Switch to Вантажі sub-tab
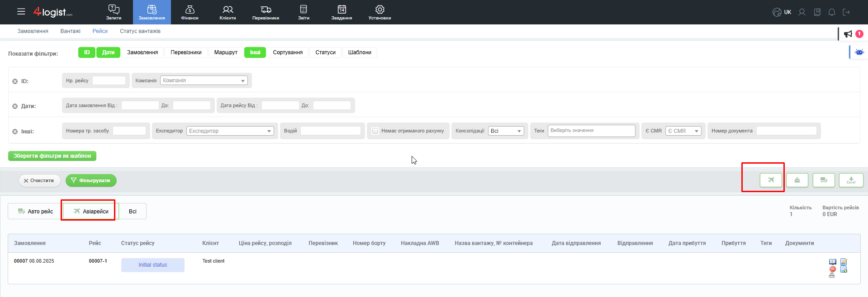Screen dimensions: 868x297 pos(71,31)
